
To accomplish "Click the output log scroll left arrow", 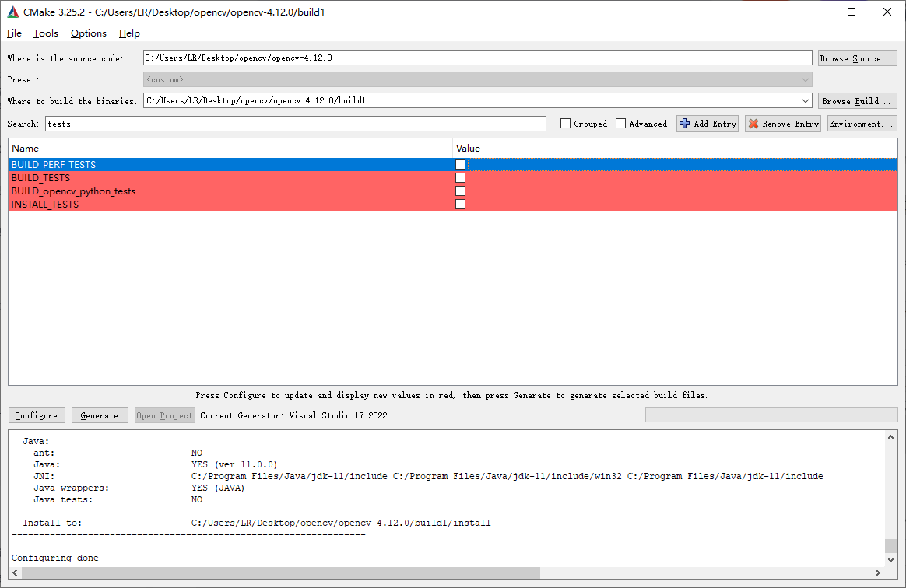I will click(15, 573).
